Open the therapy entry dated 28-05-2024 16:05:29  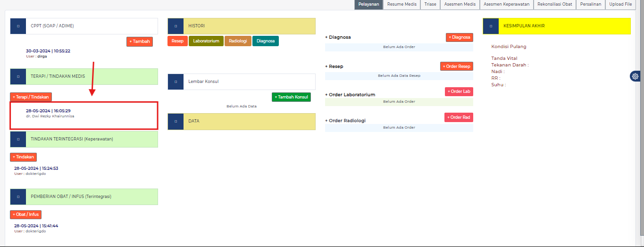pyautogui.click(x=48, y=111)
